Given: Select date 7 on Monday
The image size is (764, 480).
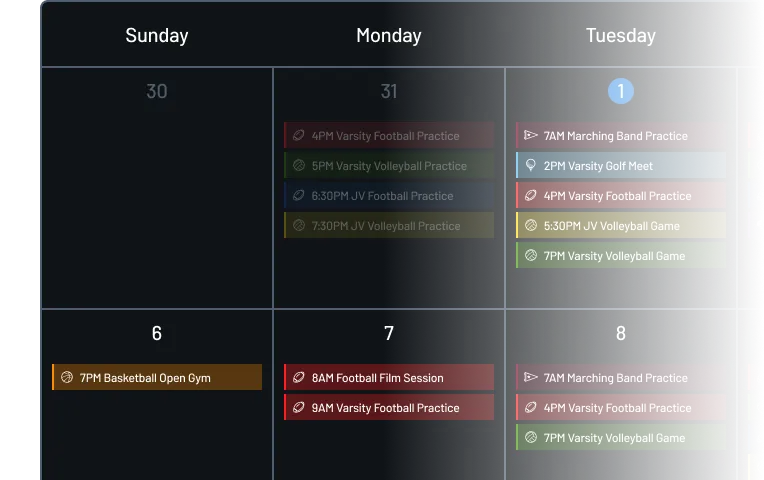Looking at the screenshot, I should (389, 333).
